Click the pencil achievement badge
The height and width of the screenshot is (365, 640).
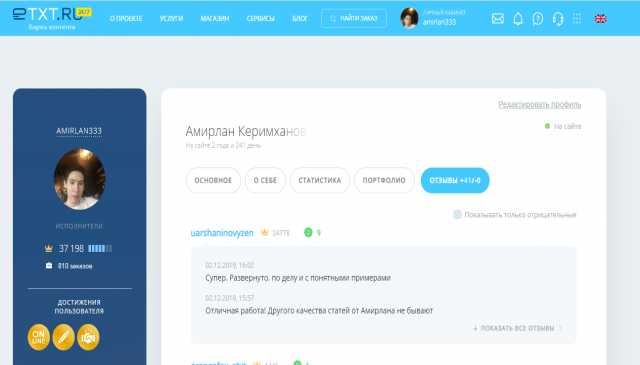click(x=63, y=337)
